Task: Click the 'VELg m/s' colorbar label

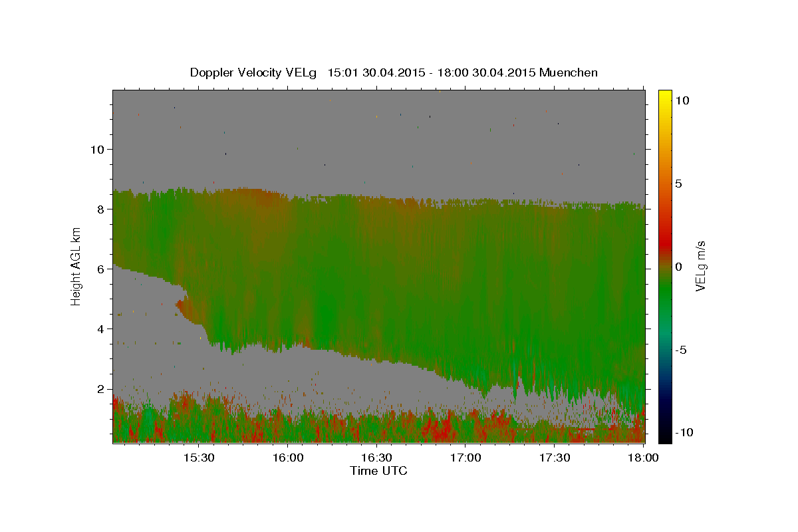Action: click(700, 266)
